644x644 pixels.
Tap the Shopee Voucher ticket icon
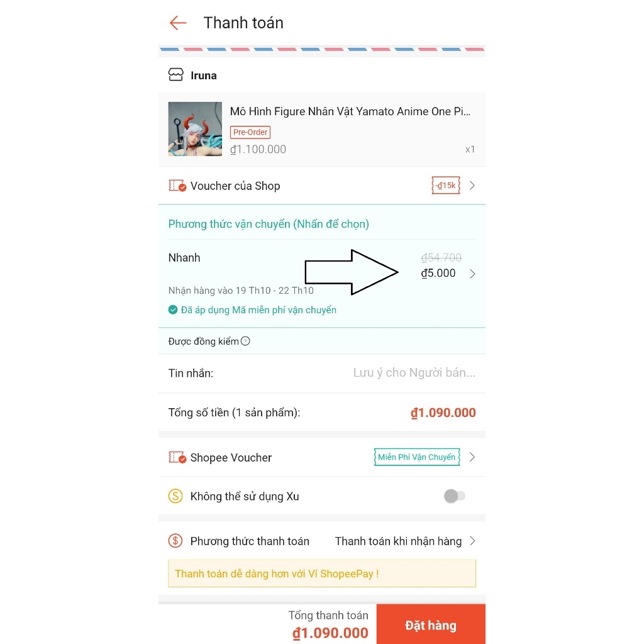[177, 457]
